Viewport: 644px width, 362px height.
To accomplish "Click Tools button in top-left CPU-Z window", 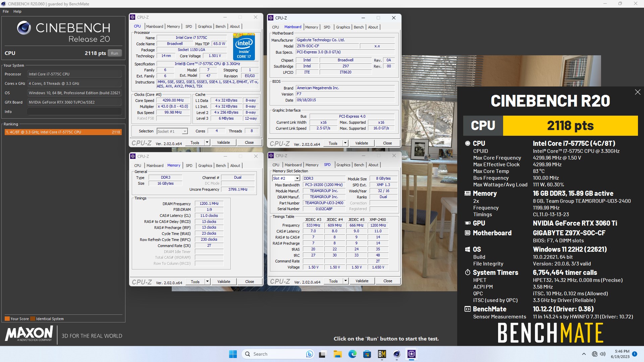I will tap(195, 142).
